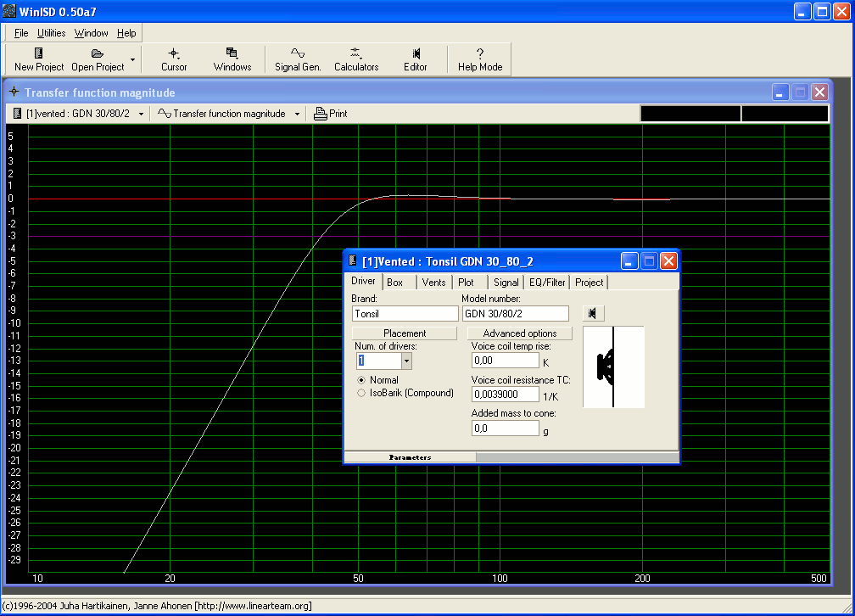The height and width of the screenshot is (616, 855).
Task: Expand the Num. of drivers dropdown
Action: [406, 361]
